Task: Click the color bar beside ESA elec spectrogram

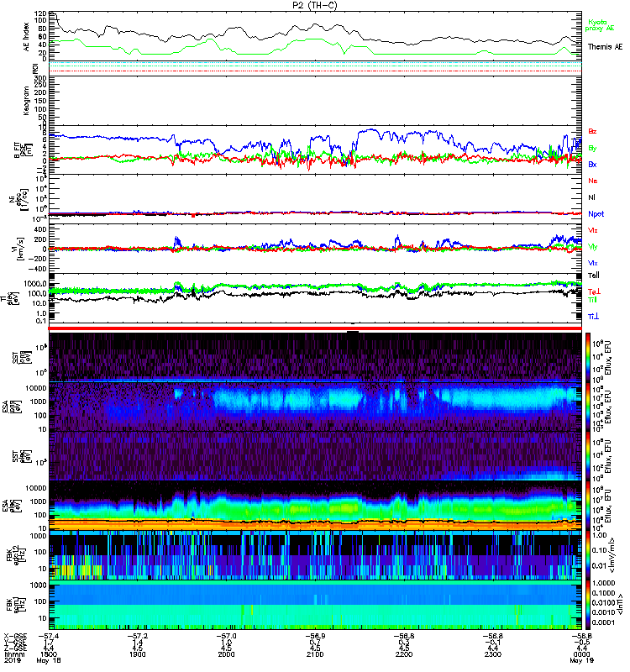Action: tap(588, 506)
